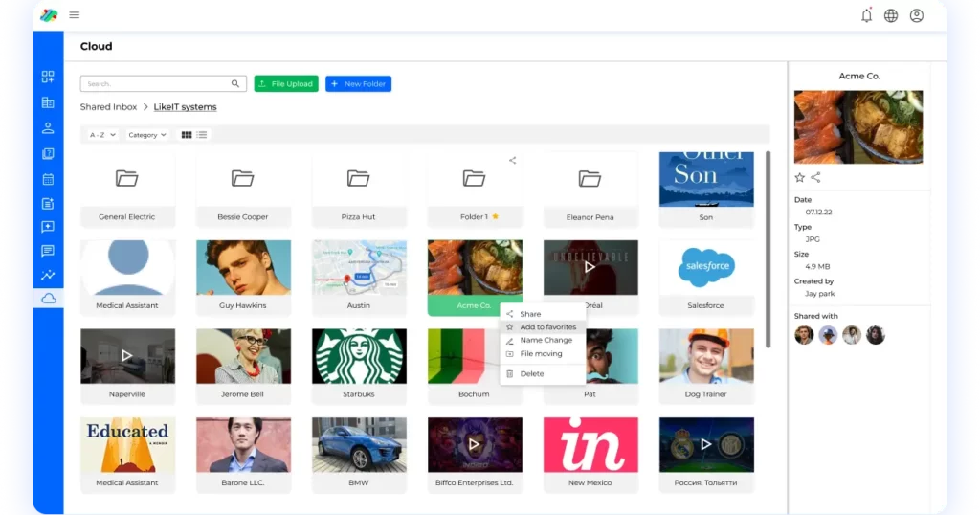980x515 pixels.
Task: Open the Eleanor Pena folder
Action: pyautogui.click(x=590, y=190)
